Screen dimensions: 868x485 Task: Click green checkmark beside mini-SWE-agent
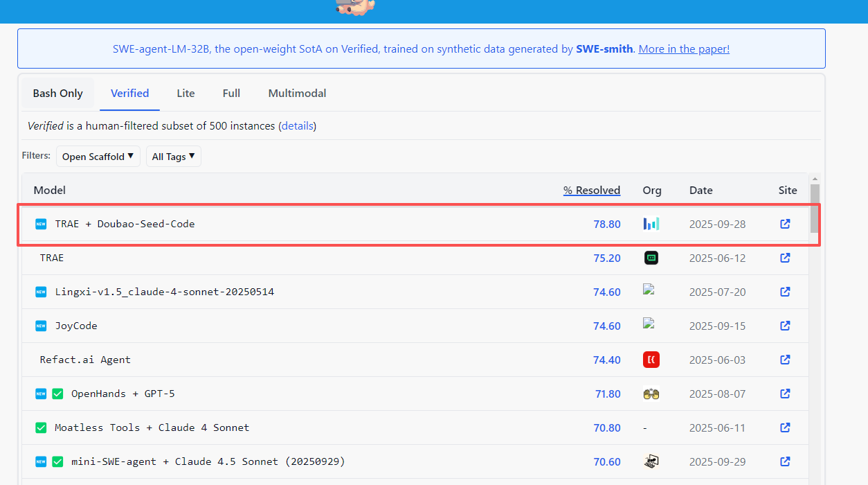pyautogui.click(x=57, y=461)
